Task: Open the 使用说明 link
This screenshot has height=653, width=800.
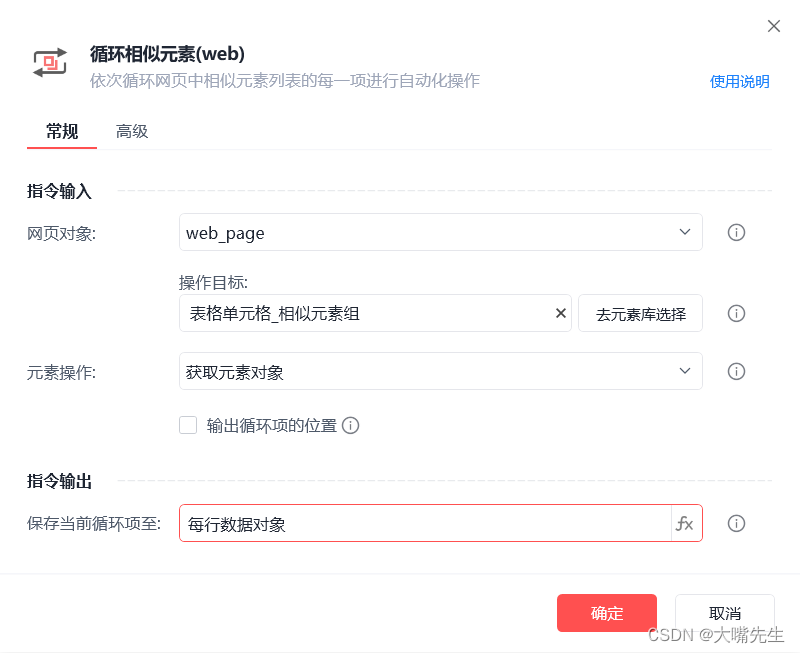Action: tap(739, 81)
